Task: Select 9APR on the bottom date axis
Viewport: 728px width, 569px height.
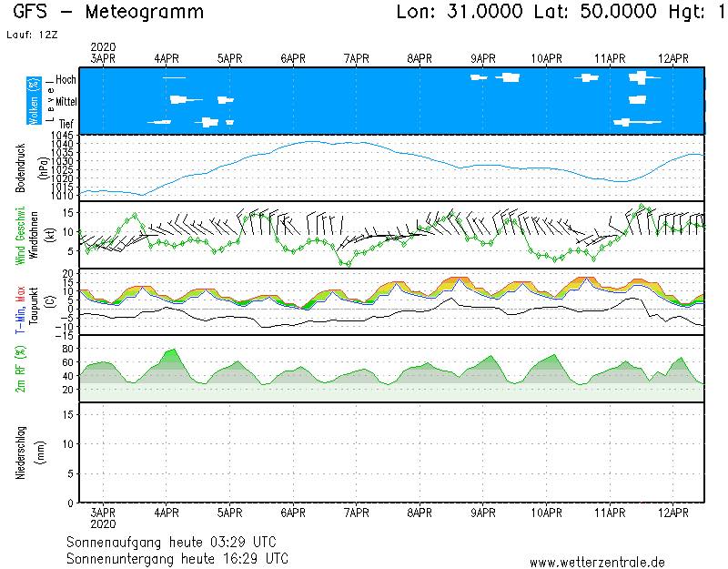Action: (483, 513)
